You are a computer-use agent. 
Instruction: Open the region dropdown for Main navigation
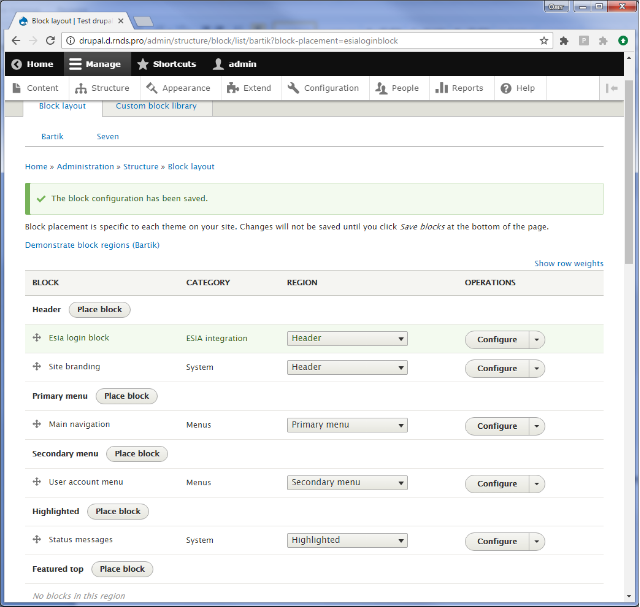pyautogui.click(x=347, y=425)
